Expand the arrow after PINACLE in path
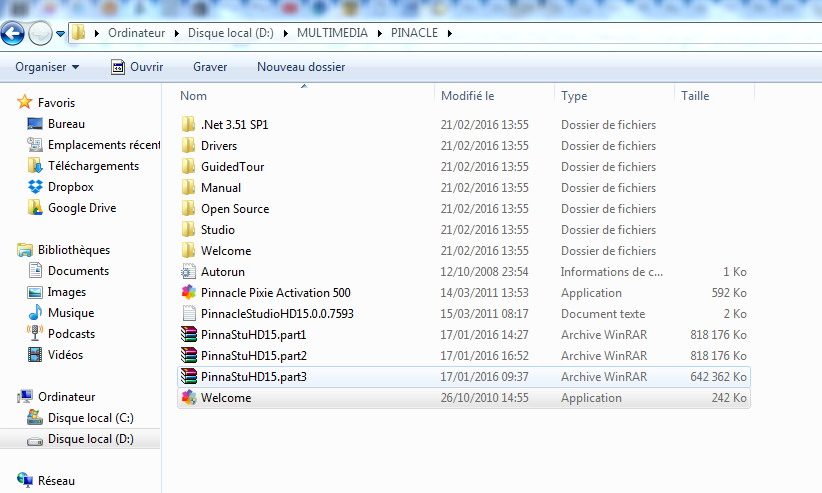 [450, 34]
